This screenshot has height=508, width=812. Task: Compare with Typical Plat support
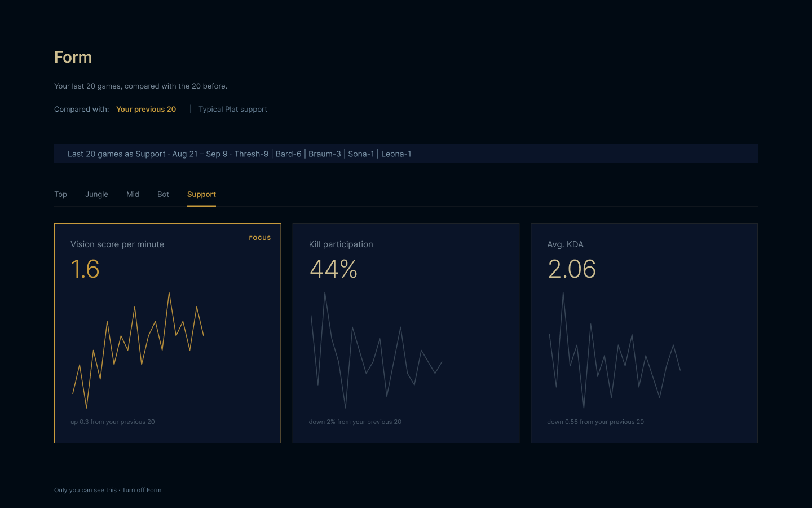coord(233,109)
